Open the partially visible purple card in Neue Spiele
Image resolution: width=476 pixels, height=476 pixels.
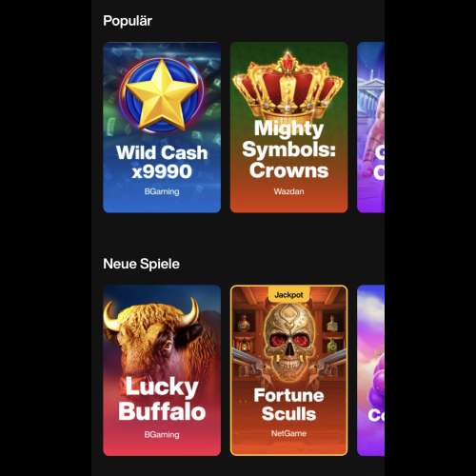point(370,370)
